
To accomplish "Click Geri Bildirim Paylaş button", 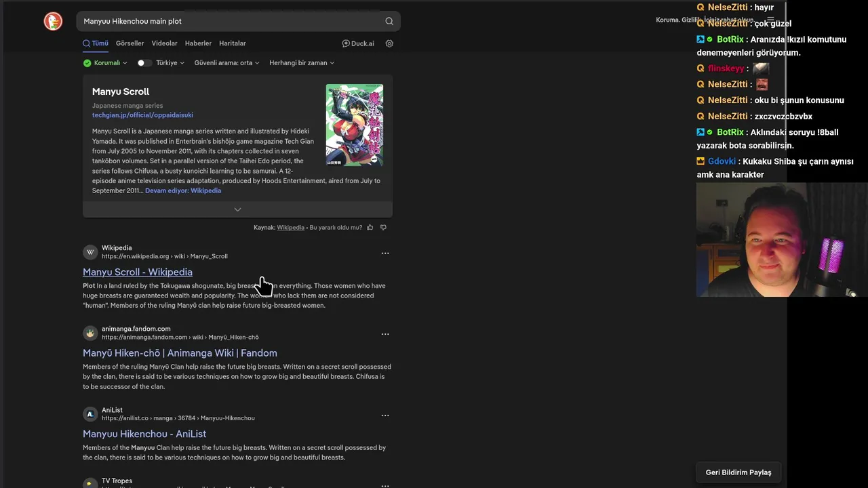I will 738,472.
